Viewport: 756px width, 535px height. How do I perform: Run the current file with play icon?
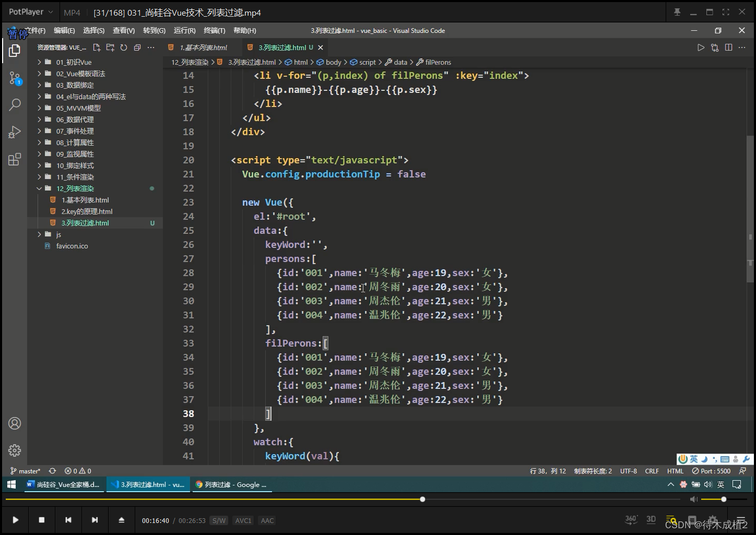[701, 47]
